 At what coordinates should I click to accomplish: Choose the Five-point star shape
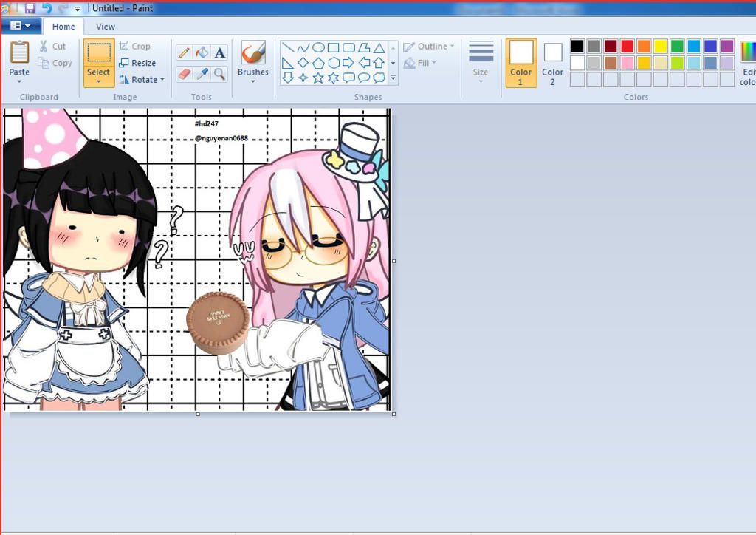pyautogui.click(x=318, y=78)
